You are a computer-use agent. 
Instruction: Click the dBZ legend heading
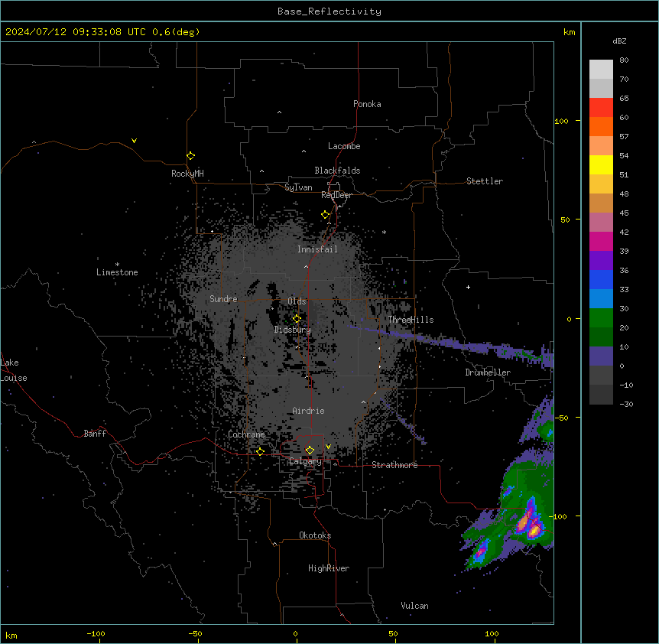619,41
